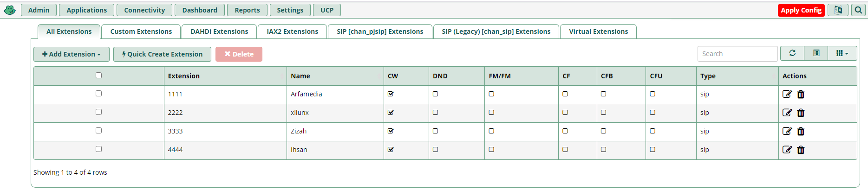
Task: Click the FreePBX frog logo icon
Action: 10,10
